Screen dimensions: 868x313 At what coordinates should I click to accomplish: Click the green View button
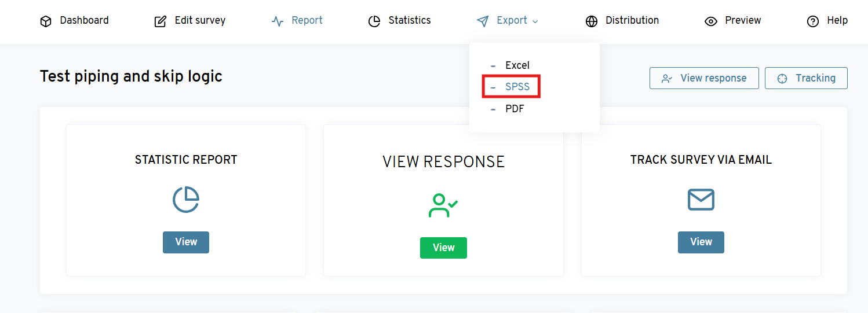point(443,248)
